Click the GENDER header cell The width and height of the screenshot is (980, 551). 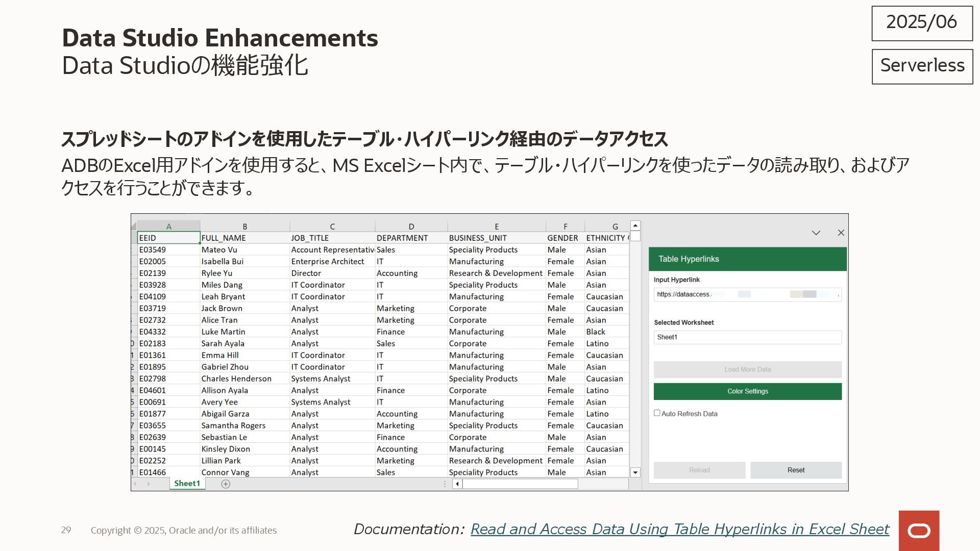click(565, 238)
